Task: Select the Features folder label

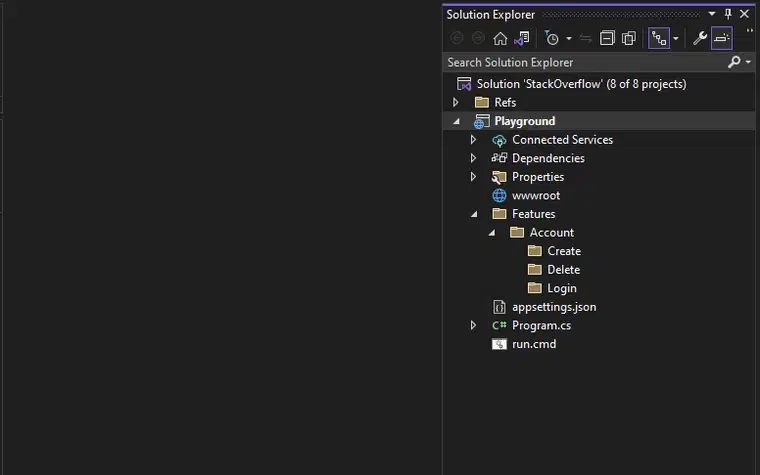Action: coord(533,214)
